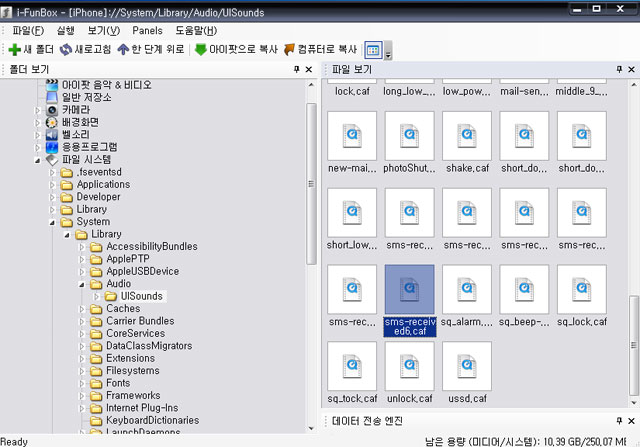Toggle the thumbnail view mode button
This screenshot has width=640, height=447.
coord(373,50)
